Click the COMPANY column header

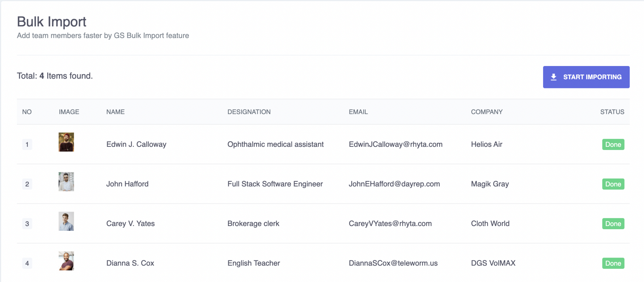click(486, 112)
